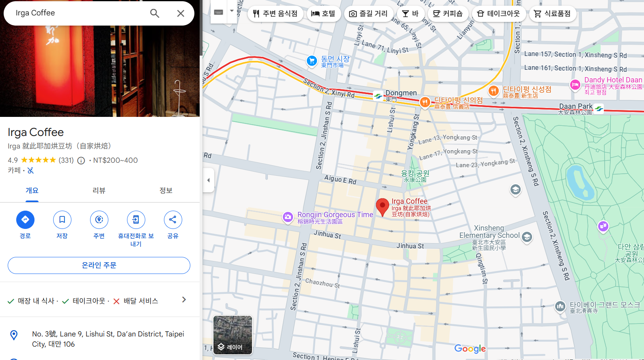
Task: Click the send to phone icon
Action: 136,220
